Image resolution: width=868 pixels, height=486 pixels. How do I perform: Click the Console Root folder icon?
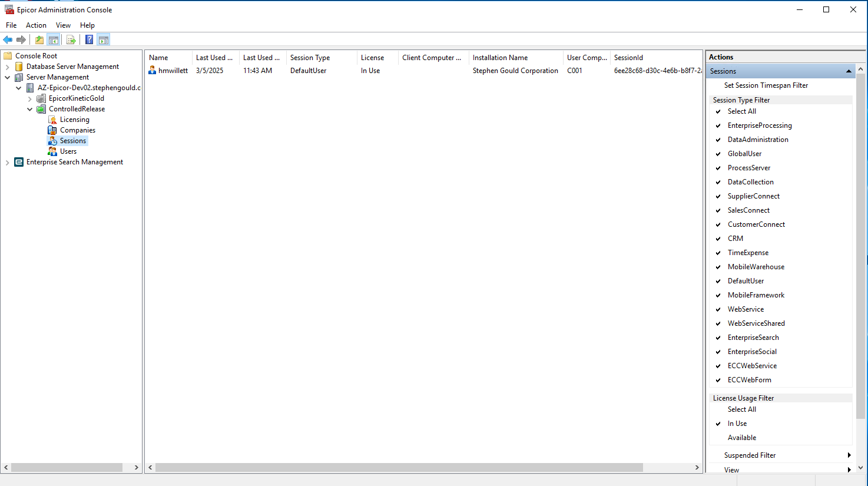8,56
